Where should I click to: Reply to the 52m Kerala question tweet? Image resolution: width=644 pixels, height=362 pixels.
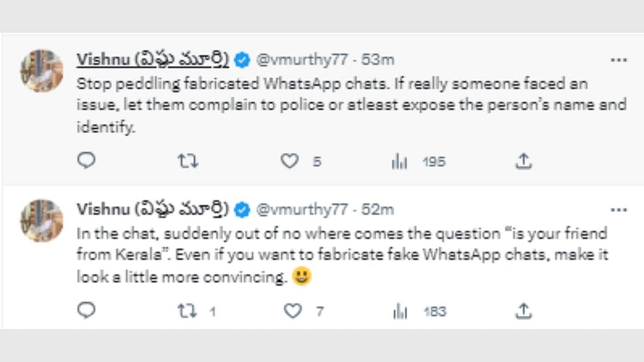[x=86, y=311]
